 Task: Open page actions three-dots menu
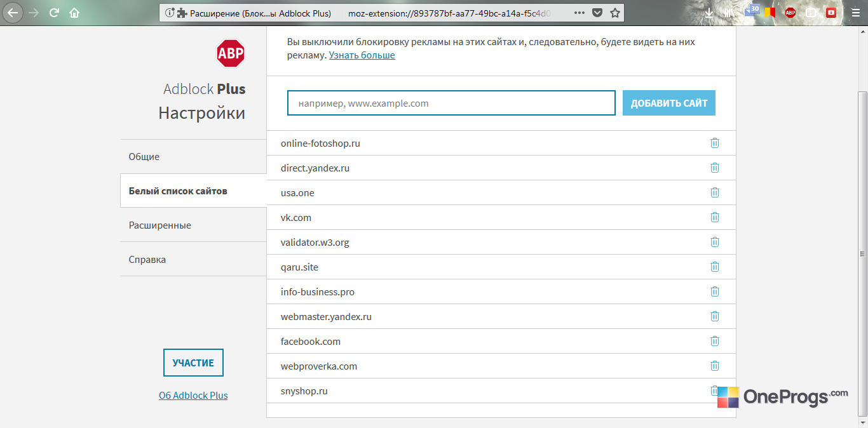(x=580, y=13)
